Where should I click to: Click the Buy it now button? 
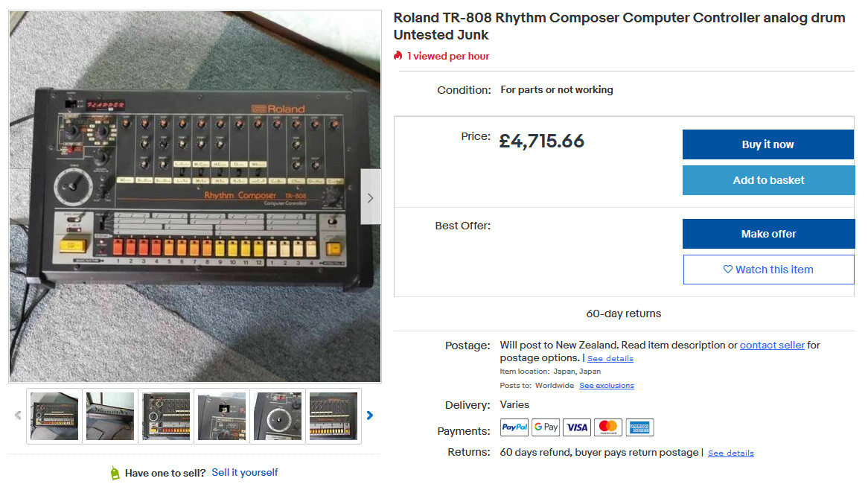point(768,144)
